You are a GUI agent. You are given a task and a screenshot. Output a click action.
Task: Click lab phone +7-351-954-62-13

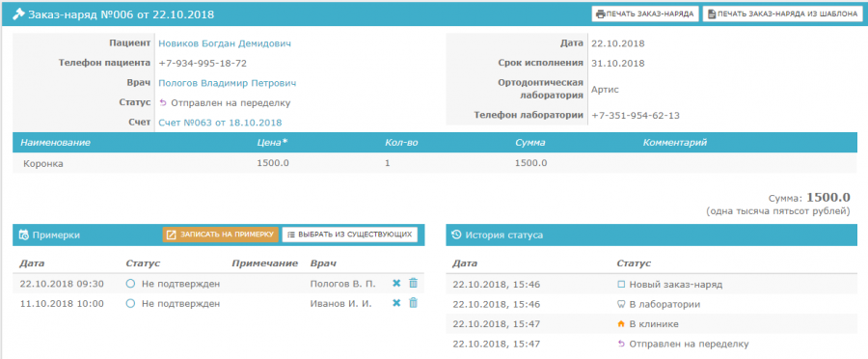coord(636,116)
